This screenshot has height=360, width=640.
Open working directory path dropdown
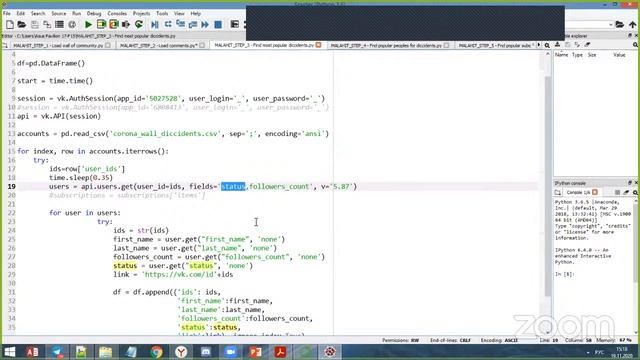(x=611, y=24)
